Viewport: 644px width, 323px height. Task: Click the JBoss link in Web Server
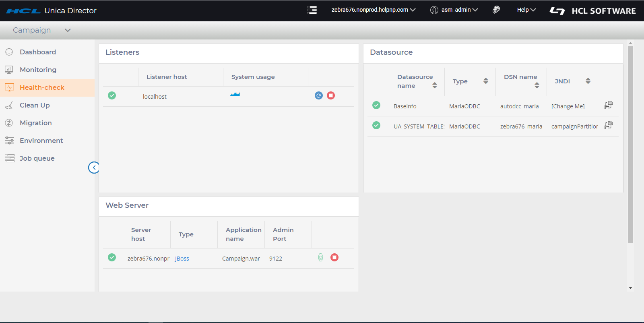click(182, 259)
